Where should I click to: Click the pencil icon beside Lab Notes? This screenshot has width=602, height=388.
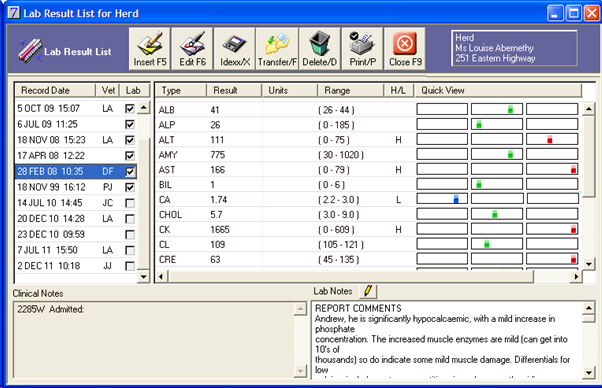click(368, 291)
